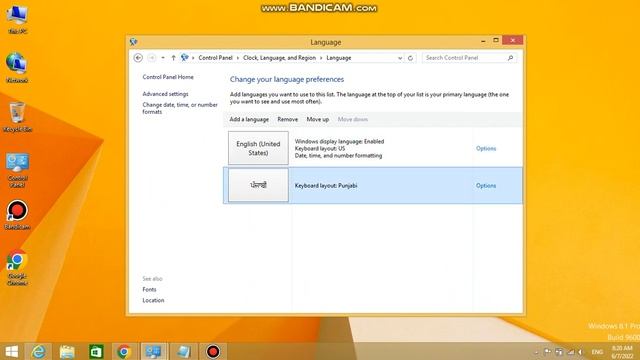This screenshot has height=360, width=640.
Task: Open recent locations dropdown arrow
Action: [163, 58]
